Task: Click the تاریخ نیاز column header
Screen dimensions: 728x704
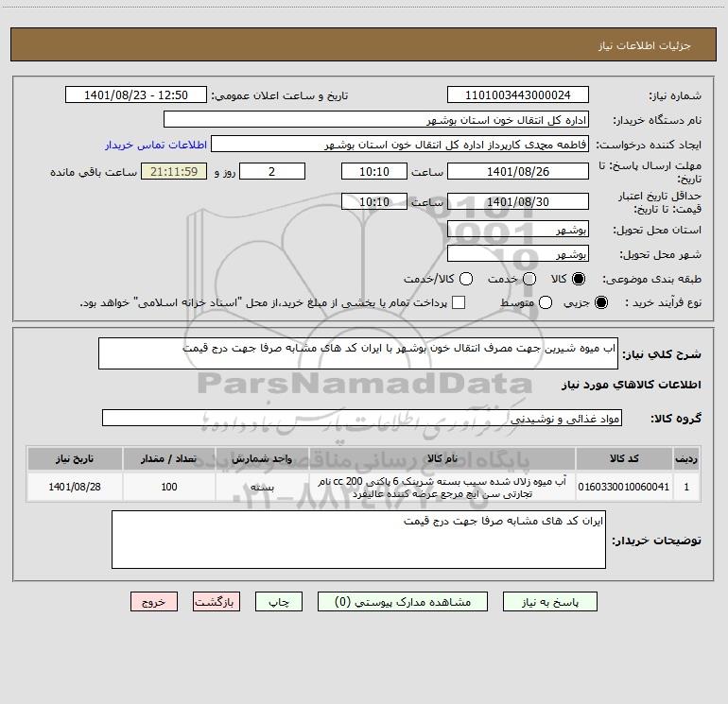Action: click(x=75, y=458)
